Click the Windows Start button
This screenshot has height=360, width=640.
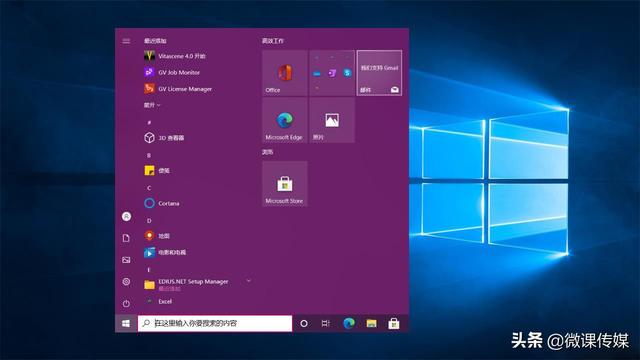pos(126,323)
